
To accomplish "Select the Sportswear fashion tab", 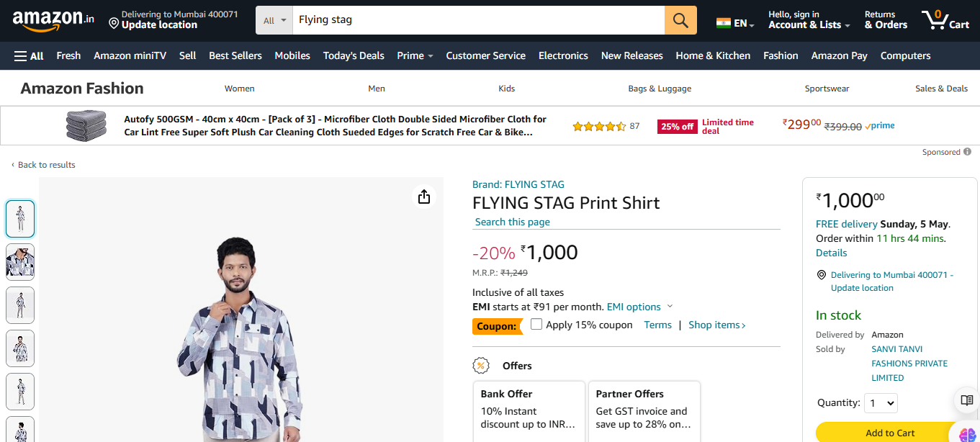I will pyautogui.click(x=827, y=89).
